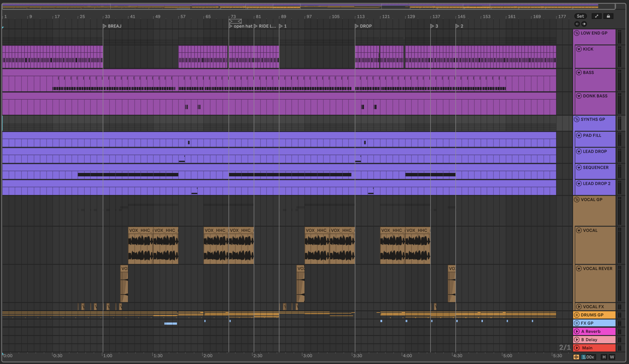Fold the KICK track
The height and width of the screenshot is (364, 629).
pyautogui.click(x=579, y=49)
